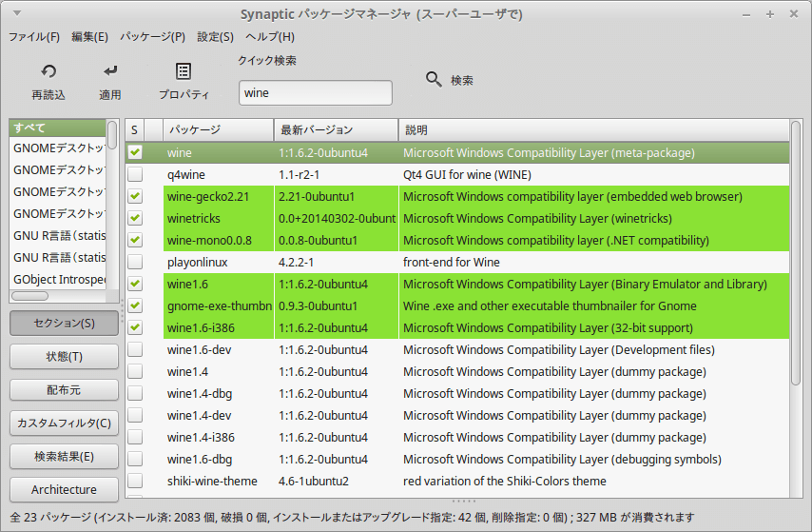Image resolution: width=812 pixels, height=532 pixels.
Task: Sort by the パッケージ column header
Action: click(x=218, y=129)
